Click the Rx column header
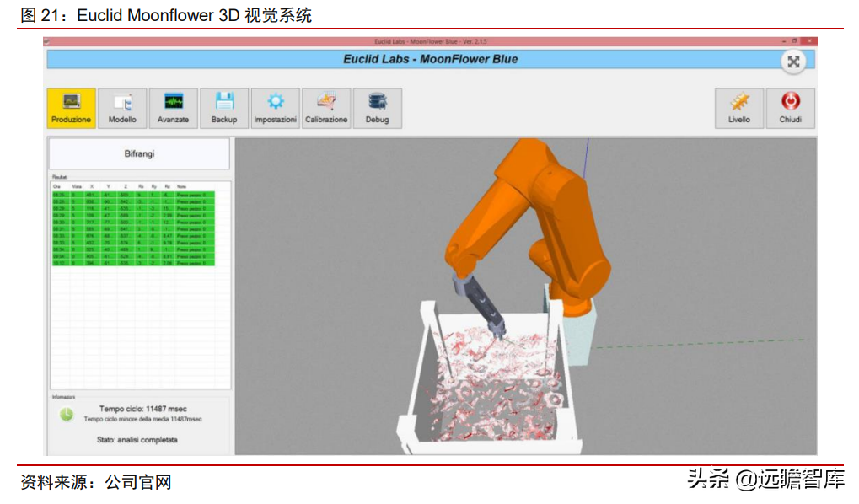Image resolution: width=859 pixels, height=504 pixels. [x=141, y=187]
